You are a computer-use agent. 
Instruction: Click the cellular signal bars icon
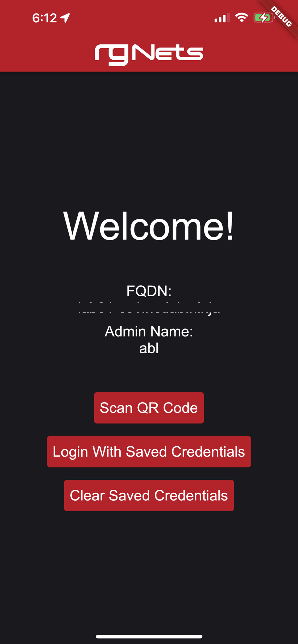[222, 18]
